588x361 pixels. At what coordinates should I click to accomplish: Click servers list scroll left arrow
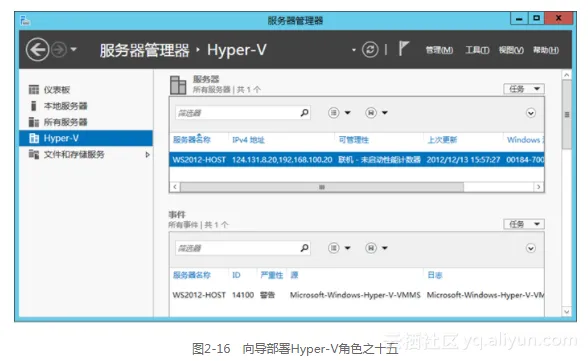tap(175, 187)
